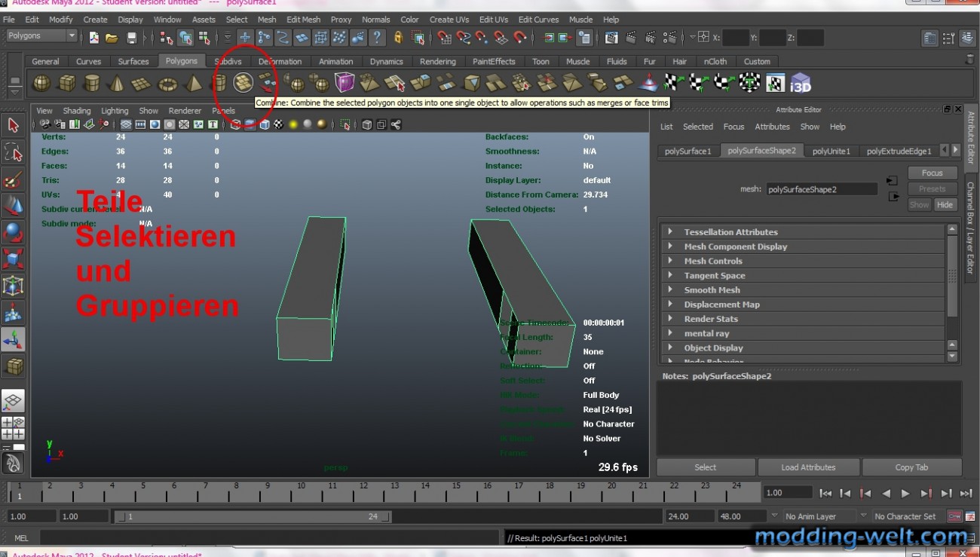Toggle the viewport Use All Lights bulb
The height and width of the screenshot is (557, 980).
(293, 124)
